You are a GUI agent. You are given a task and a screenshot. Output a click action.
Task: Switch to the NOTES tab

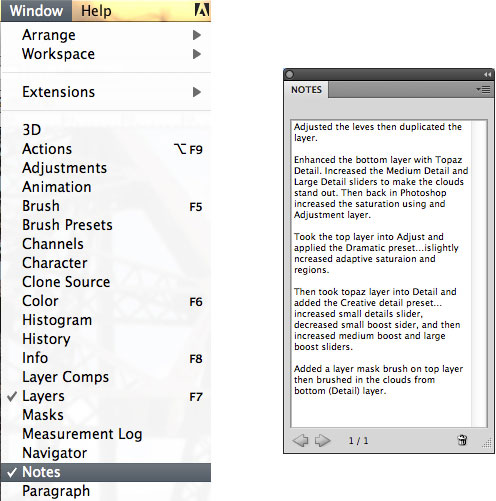coord(306,90)
